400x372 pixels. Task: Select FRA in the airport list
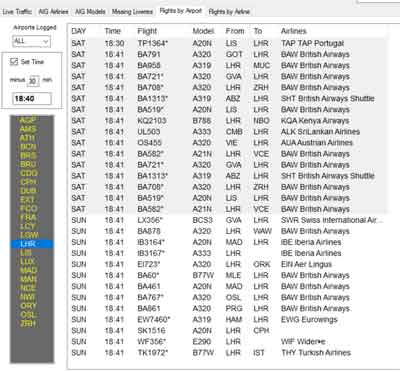(28, 217)
